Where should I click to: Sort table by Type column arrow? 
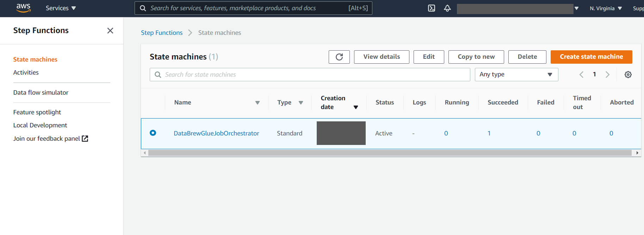301,103
